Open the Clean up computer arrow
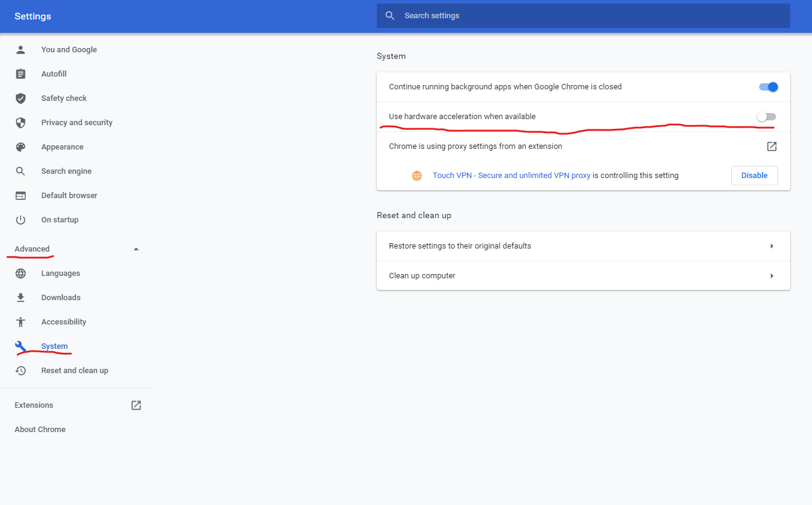This screenshot has width=812, height=505. pos(772,276)
